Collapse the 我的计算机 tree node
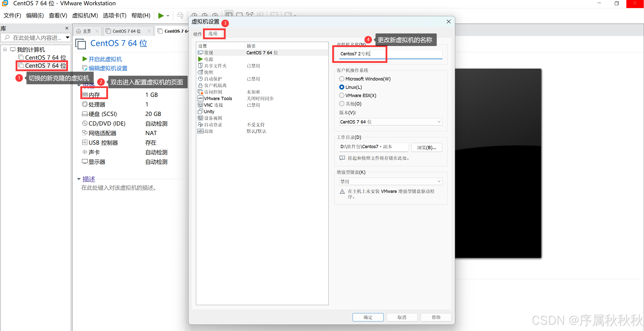This screenshot has width=644, height=331. [5, 50]
